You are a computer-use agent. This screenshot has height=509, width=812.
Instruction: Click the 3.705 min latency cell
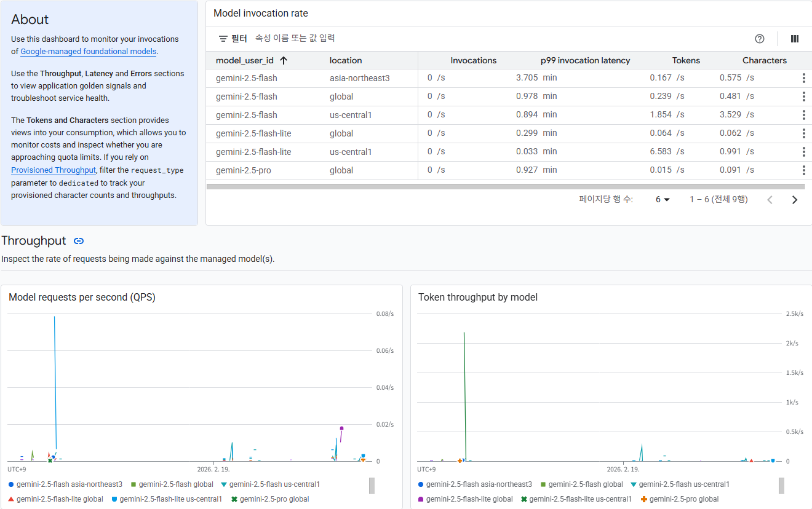point(536,78)
